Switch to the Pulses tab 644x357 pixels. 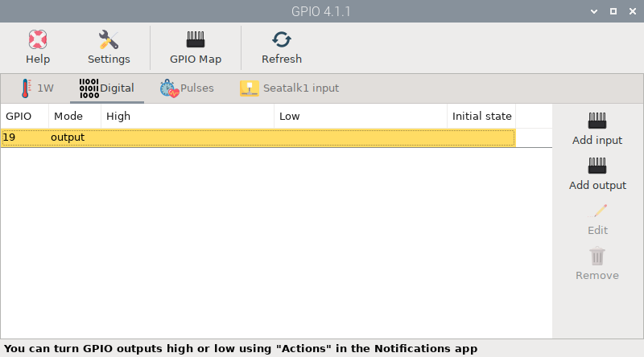[188, 88]
